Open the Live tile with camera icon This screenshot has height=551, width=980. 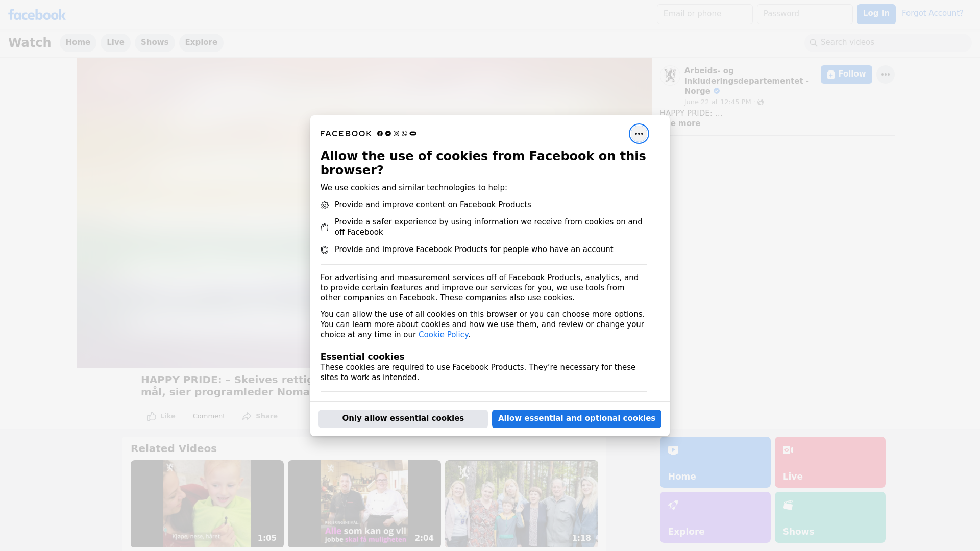pyautogui.click(x=829, y=462)
